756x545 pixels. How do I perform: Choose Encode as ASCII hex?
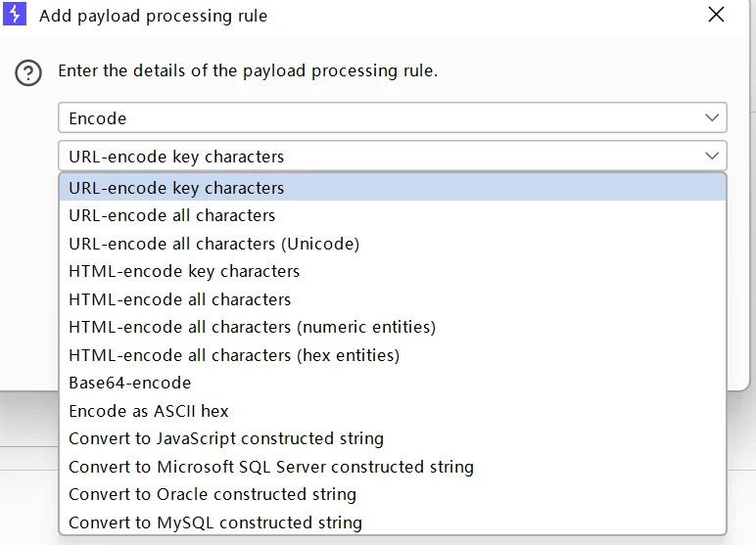(x=149, y=411)
